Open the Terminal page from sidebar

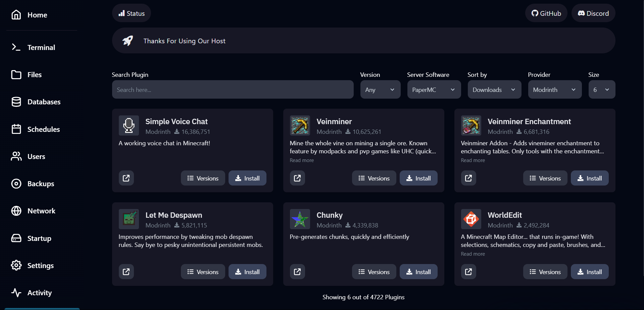41,48
